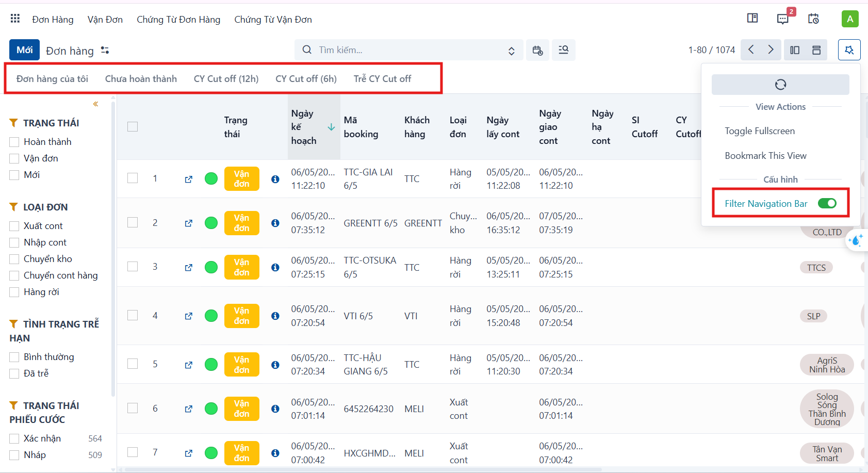Select the Trễ CY Cut off tab
The width and height of the screenshot is (868, 473).
tap(383, 78)
